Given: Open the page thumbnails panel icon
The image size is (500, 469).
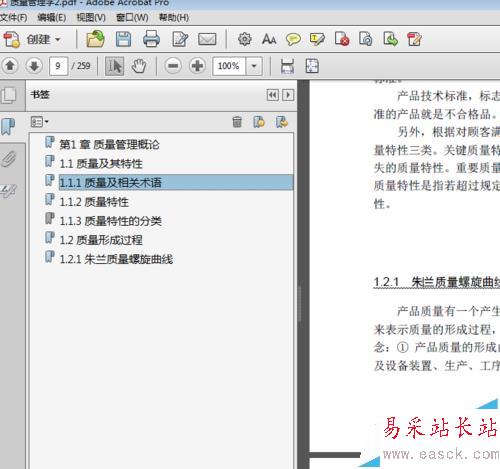Looking at the screenshot, I should tap(9, 95).
